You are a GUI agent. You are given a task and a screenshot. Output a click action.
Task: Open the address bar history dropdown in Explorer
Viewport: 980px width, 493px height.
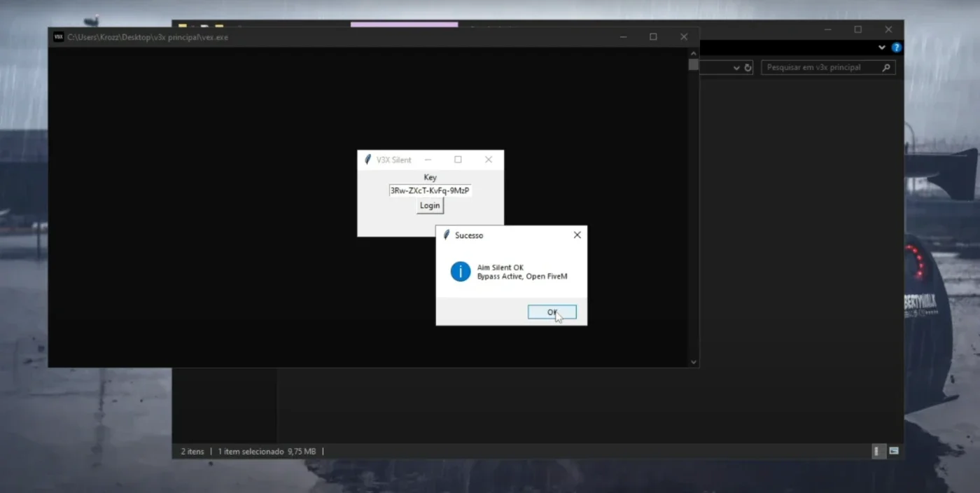[736, 68]
